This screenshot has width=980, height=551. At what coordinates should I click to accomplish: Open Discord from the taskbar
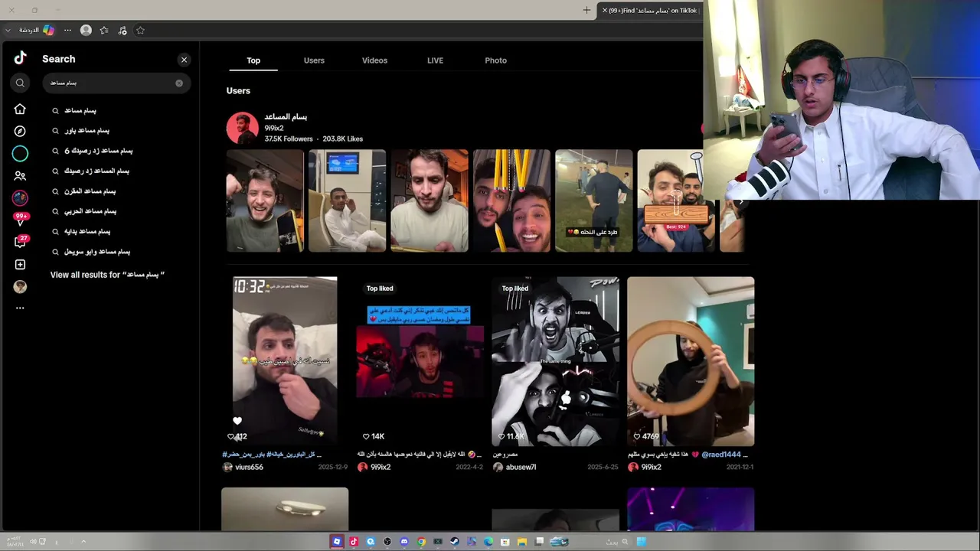(x=404, y=542)
